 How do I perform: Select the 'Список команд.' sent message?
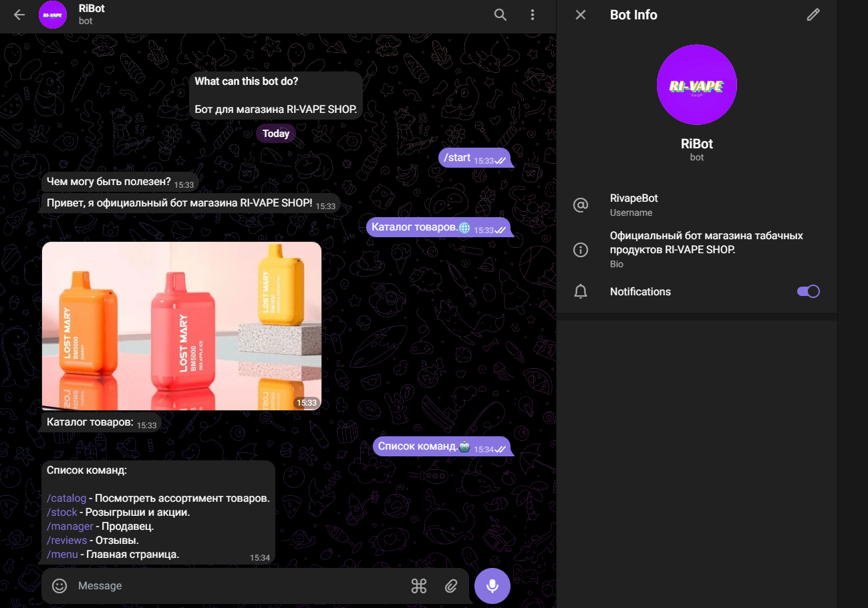[442, 446]
